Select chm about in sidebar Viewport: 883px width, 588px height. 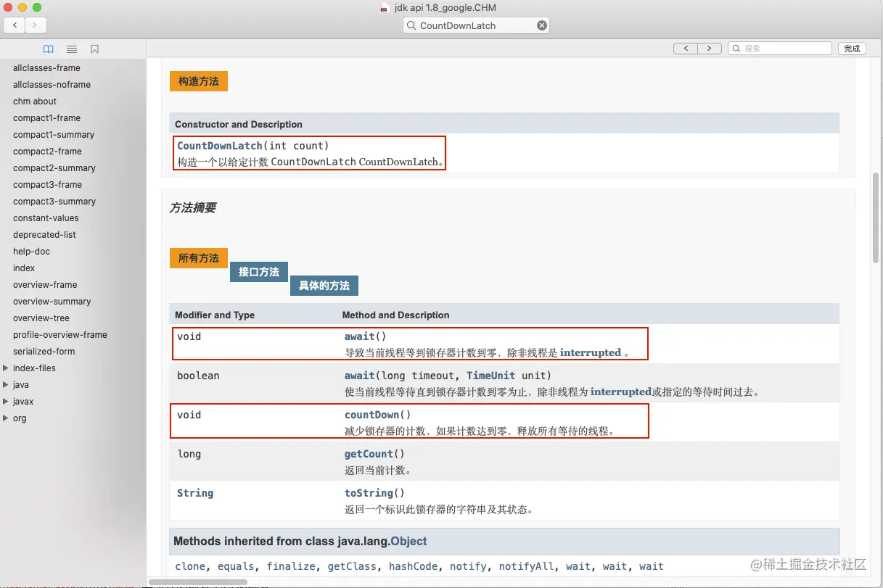[35, 102]
